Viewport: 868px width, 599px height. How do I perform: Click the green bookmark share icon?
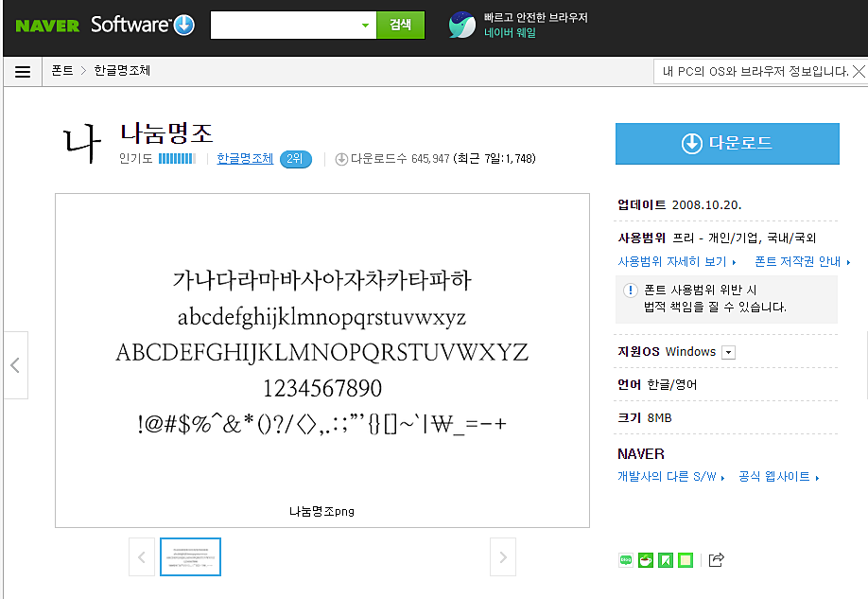coord(666,560)
